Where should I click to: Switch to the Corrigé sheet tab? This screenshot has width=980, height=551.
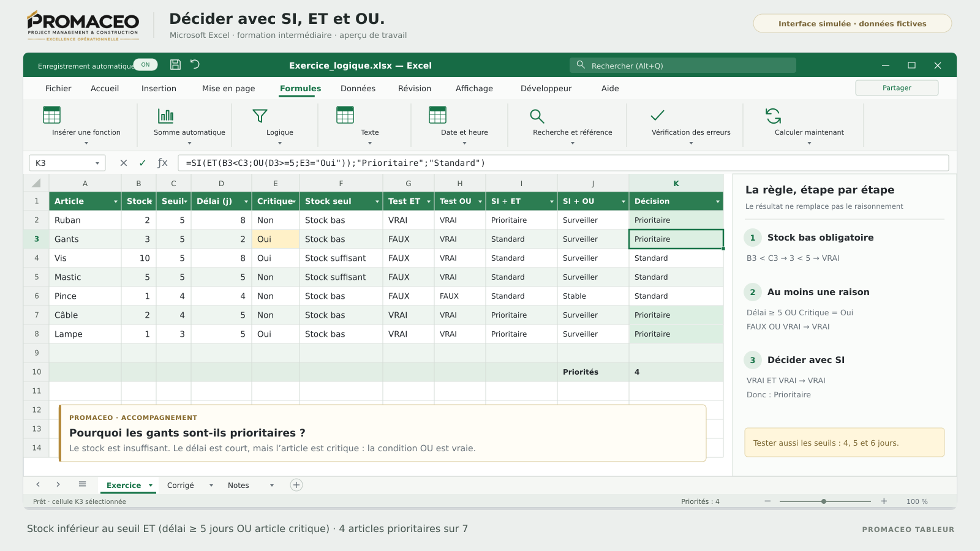[181, 485]
